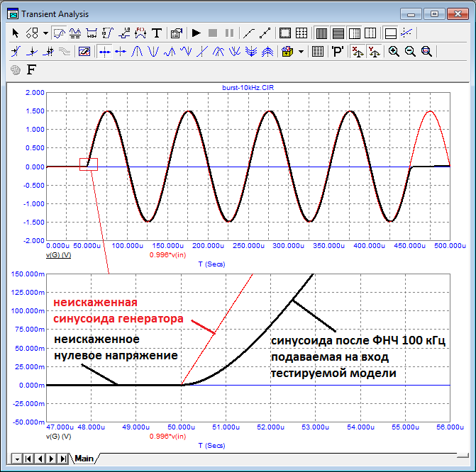Move cursor to next Valley
Image resolution: width=476 pixels, height=472 pixels.
click(x=153, y=52)
